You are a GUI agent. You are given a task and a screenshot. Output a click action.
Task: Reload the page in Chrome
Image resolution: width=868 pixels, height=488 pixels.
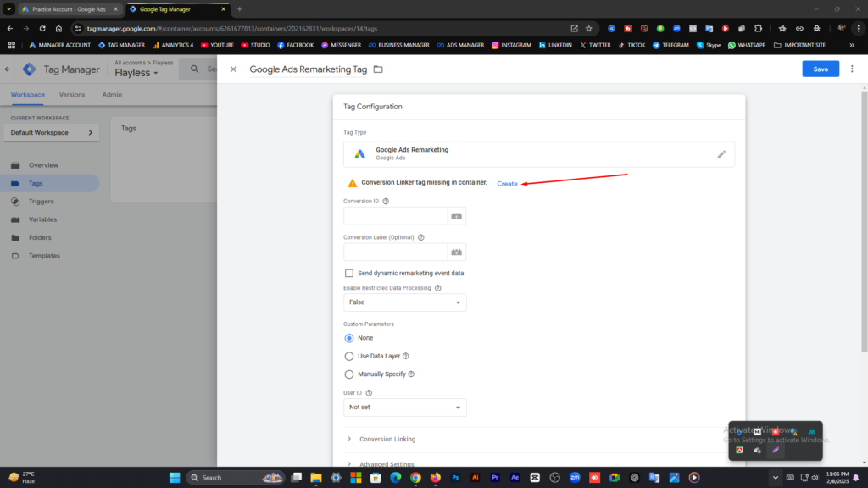pos(42,29)
